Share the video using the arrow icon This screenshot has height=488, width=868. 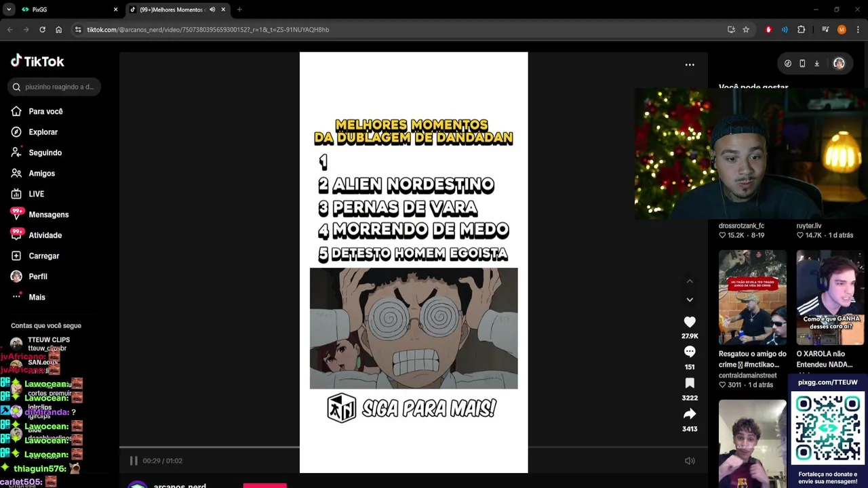pyautogui.click(x=690, y=413)
